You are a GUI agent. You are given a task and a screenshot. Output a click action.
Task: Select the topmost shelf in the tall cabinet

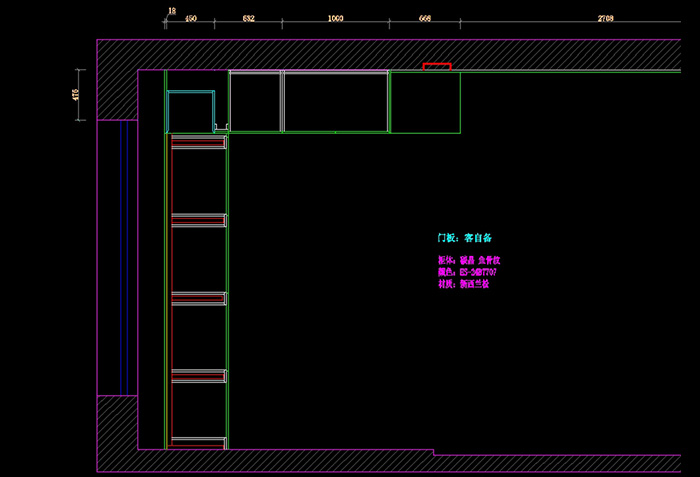(198, 143)
